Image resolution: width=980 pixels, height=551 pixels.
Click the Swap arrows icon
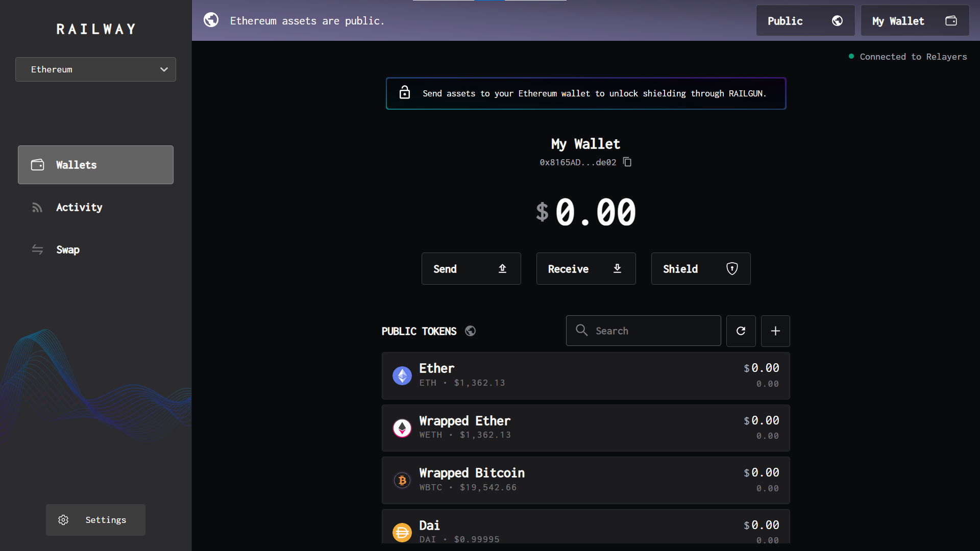(x=37, y=249)
